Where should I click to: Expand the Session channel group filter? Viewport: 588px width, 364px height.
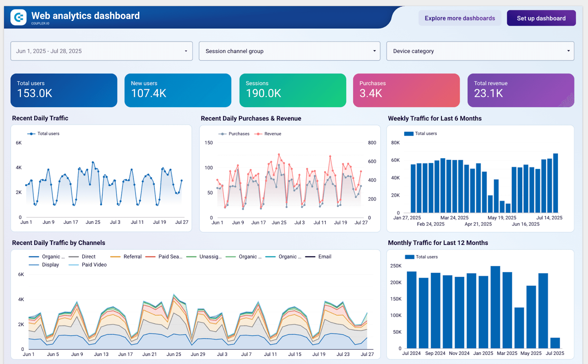pyautogui.click(x=289, y=51)
